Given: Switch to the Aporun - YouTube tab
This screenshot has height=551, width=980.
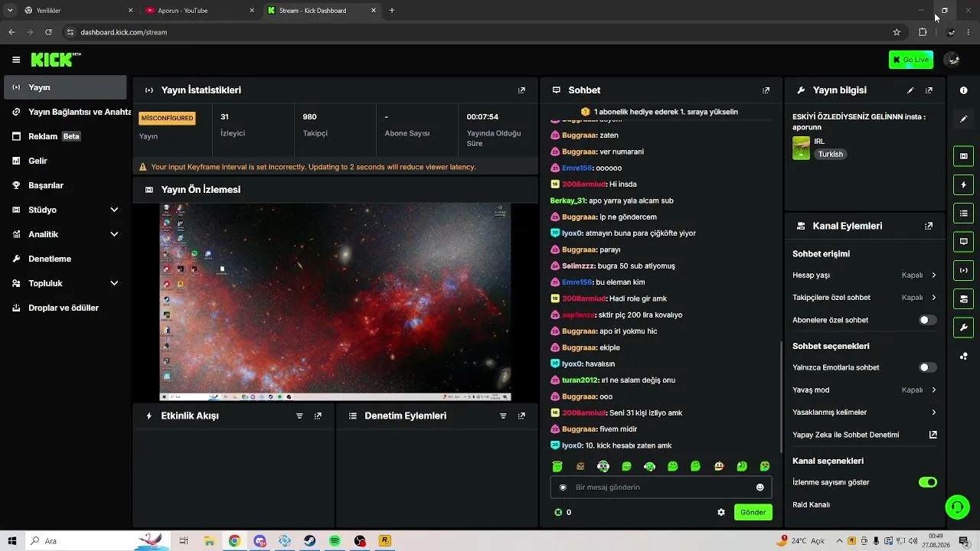Looking at the screenshot, I should 200,11.
